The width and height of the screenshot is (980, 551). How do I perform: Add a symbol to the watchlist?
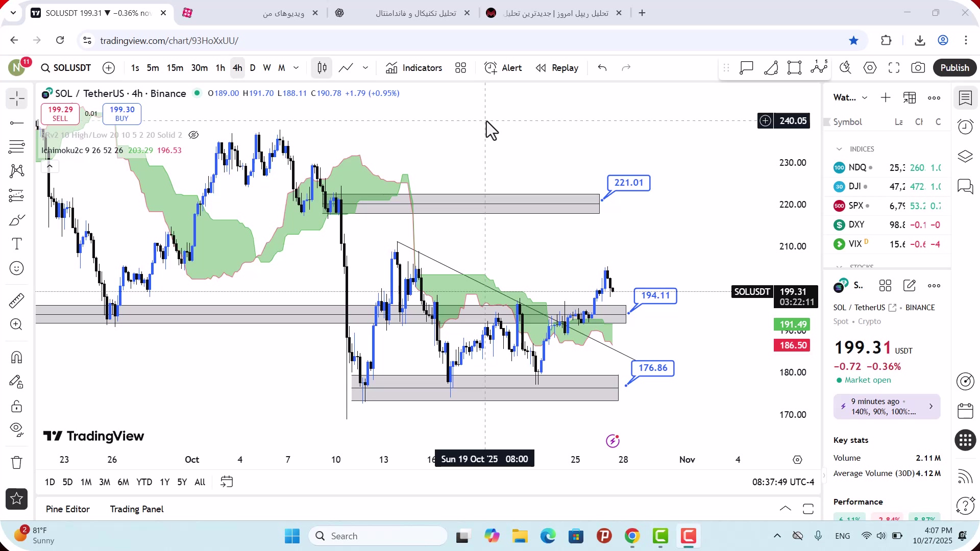click(886, 98)
